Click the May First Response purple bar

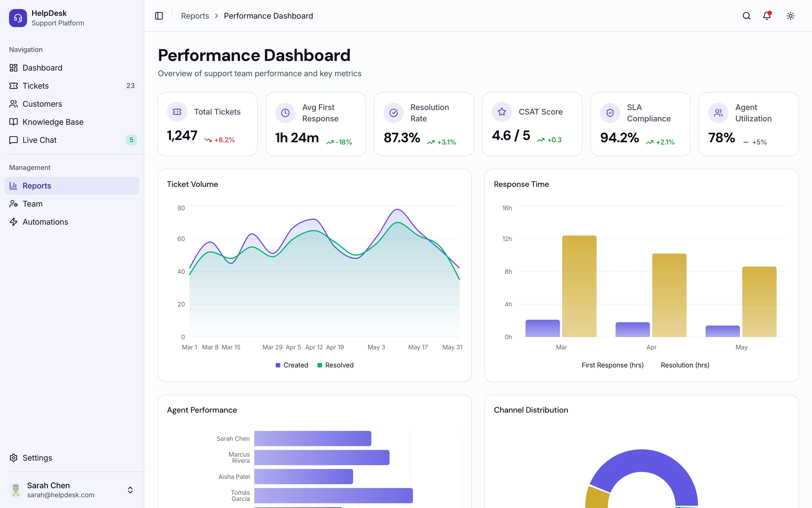(722, 331)
